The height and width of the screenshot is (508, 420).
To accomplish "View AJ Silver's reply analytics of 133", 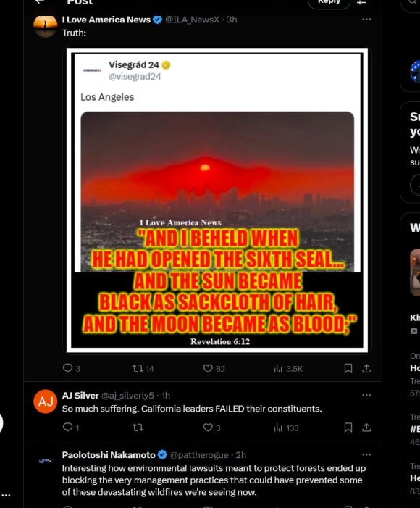I will (x=286, y=428).
